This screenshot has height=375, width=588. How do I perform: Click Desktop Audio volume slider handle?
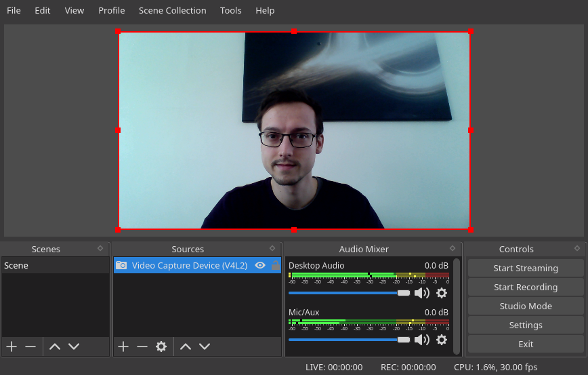(x=404, y=293)
